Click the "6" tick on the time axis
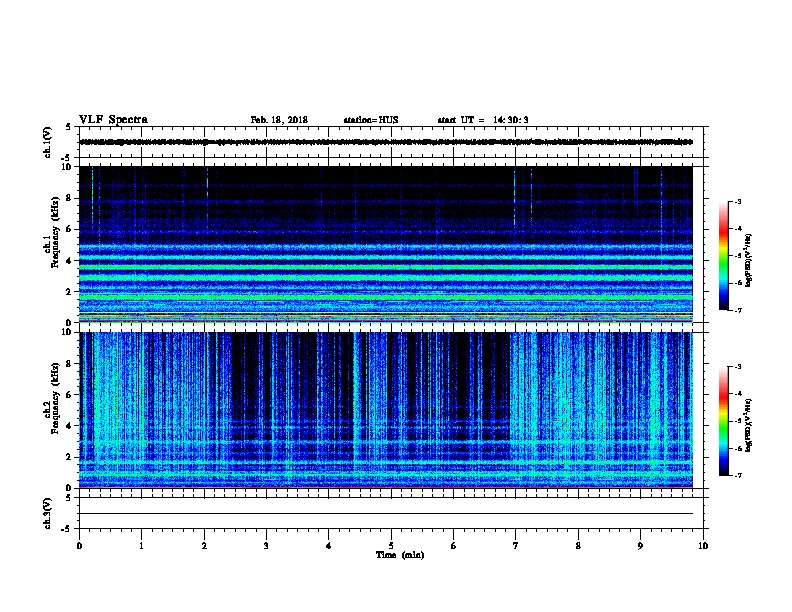Screen dimensions: 792x612 coord(453,546)
